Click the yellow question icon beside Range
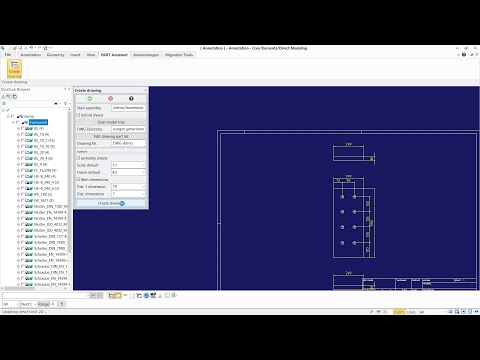The image size is (480, 360). click(61, 304)
